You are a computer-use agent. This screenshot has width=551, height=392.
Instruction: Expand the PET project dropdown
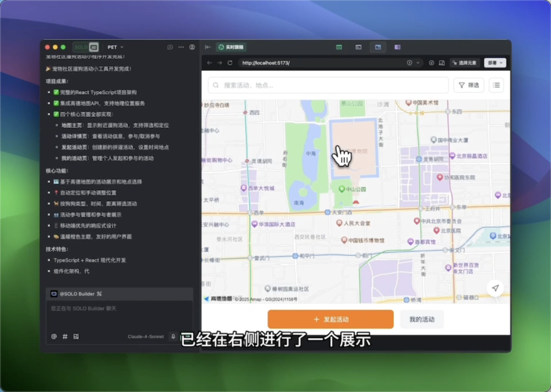[x=115, y=47]
